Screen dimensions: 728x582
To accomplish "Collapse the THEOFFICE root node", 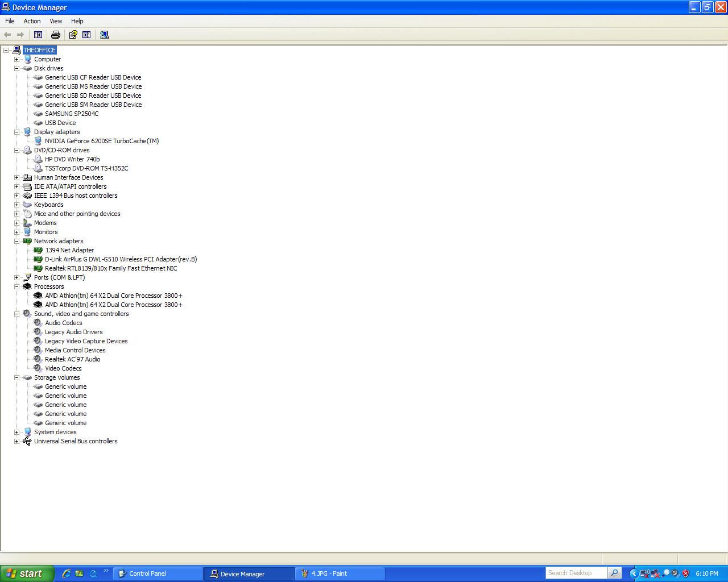I will pyautogui.click(x=6, y=50).
